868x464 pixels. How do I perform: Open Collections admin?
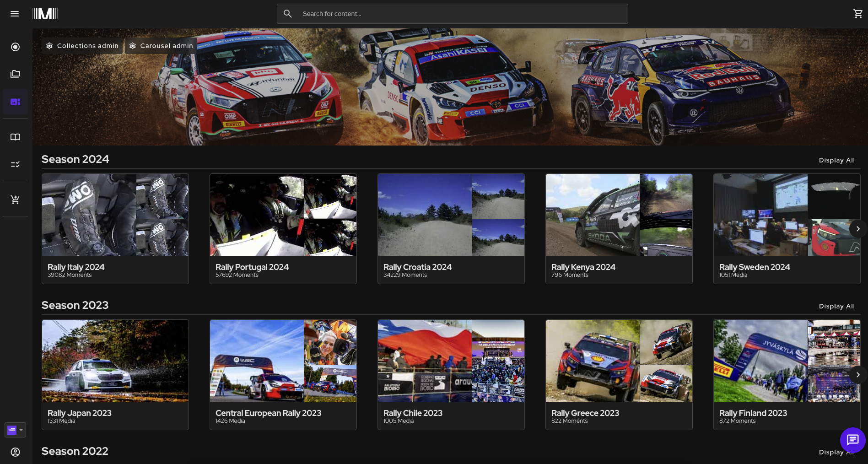click(x=82, y=46)
